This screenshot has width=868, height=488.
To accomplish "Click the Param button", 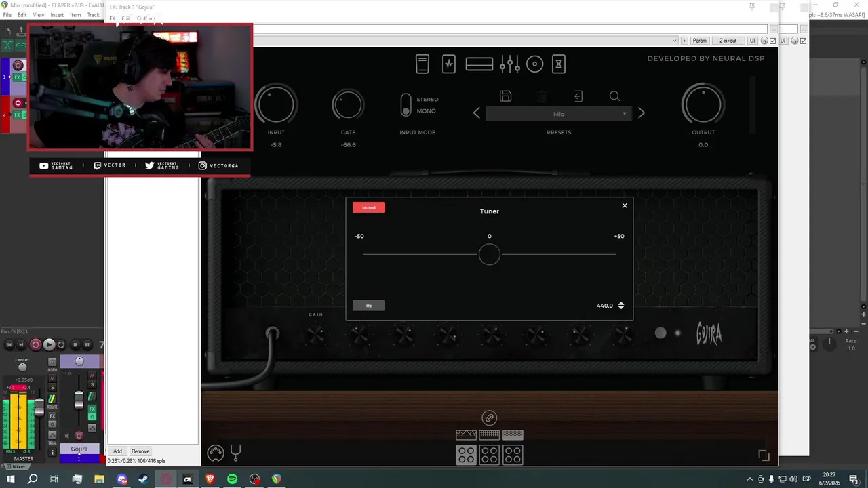I will (x=699, y=41).
